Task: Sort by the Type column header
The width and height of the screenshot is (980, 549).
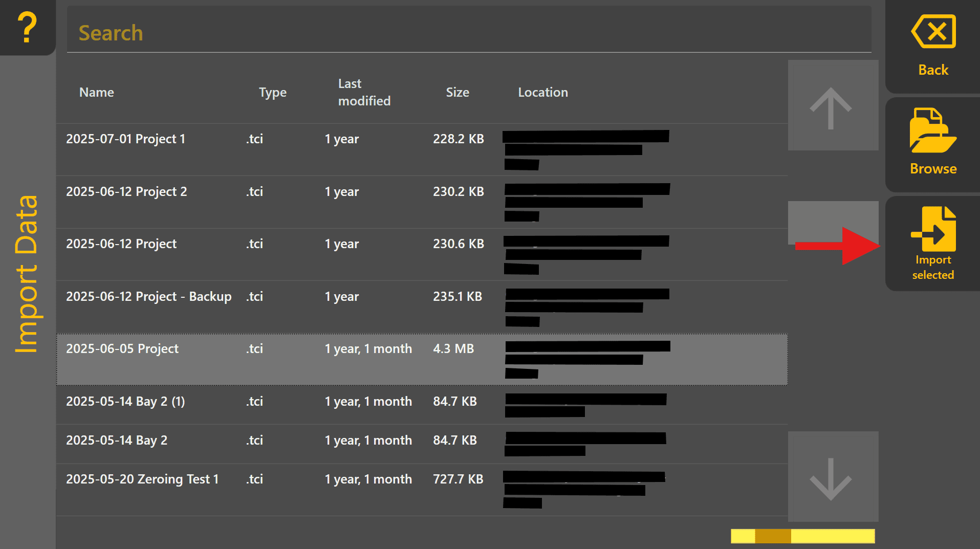Action: 273,93
